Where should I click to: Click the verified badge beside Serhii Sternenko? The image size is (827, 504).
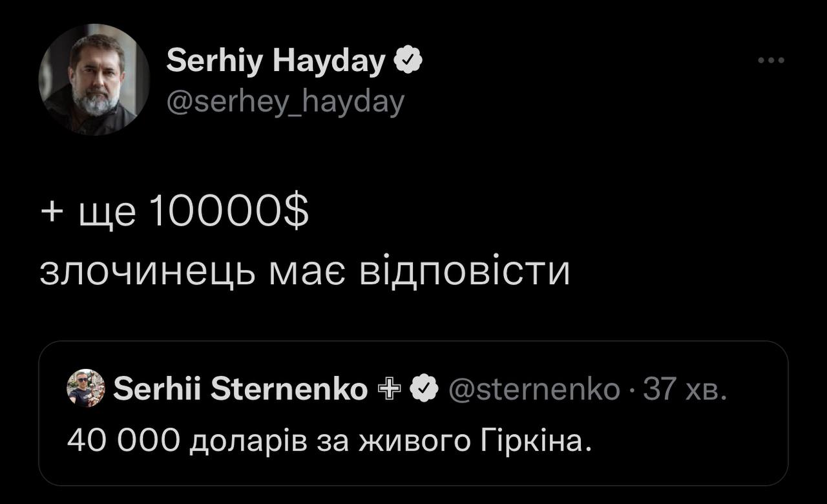tap(423, 388)
